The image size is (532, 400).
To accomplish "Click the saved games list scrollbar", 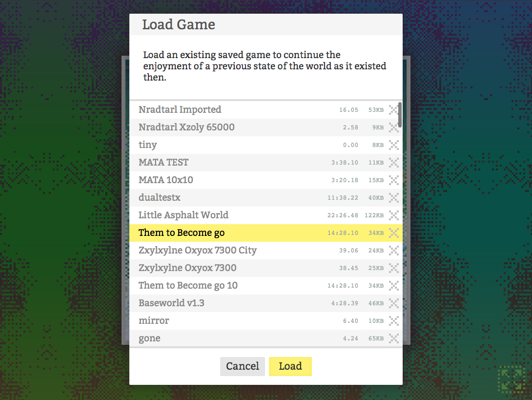I will coord(400,115).
